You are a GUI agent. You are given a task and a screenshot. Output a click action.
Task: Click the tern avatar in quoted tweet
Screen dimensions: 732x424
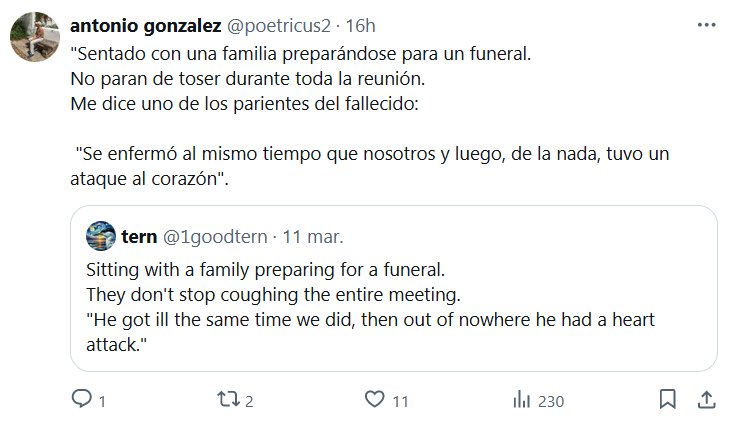101,239
